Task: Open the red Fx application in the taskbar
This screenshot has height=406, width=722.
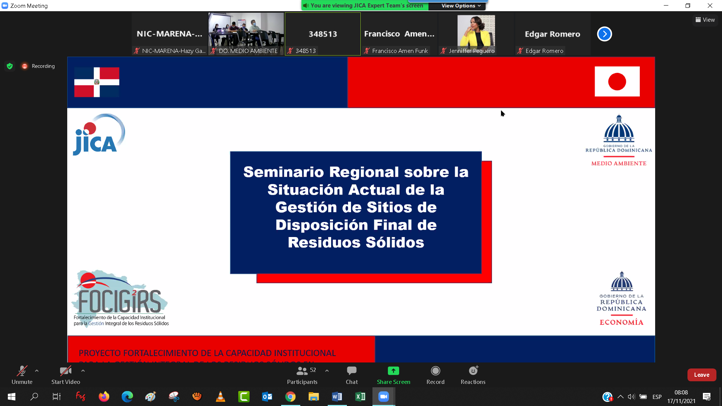Action: pos(80,396)
